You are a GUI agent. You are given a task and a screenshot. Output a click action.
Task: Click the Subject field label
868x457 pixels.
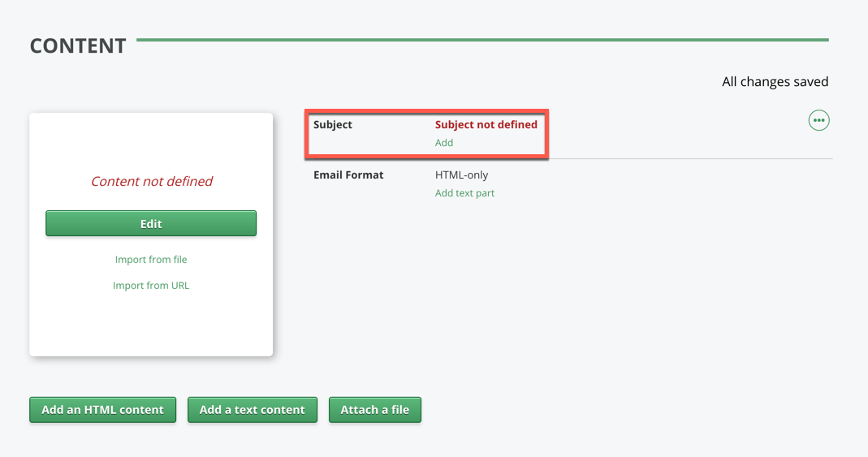point(333,125)
